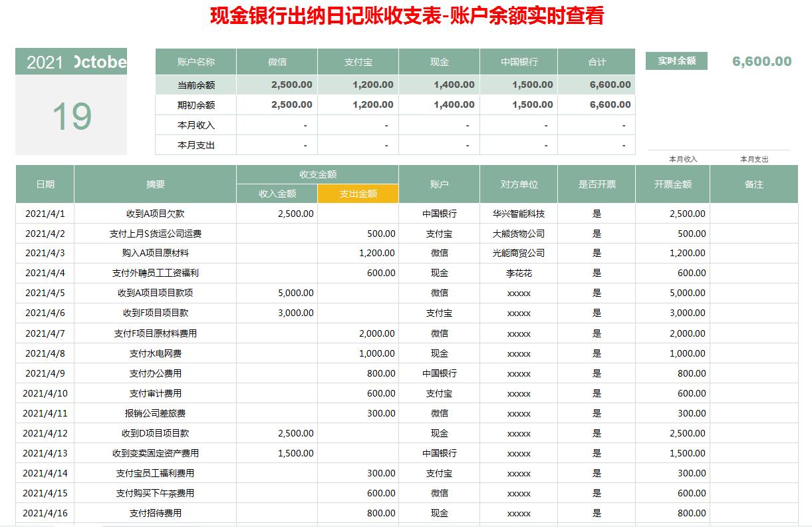812x527 pixels.
Task: Click the 中国银行 account header cell
Action: click(x=519, y=61)
